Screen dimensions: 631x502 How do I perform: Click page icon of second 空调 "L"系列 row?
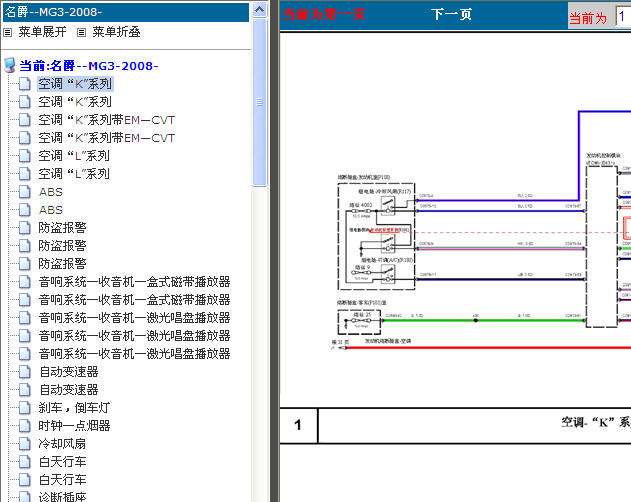(x=25, y=174)
